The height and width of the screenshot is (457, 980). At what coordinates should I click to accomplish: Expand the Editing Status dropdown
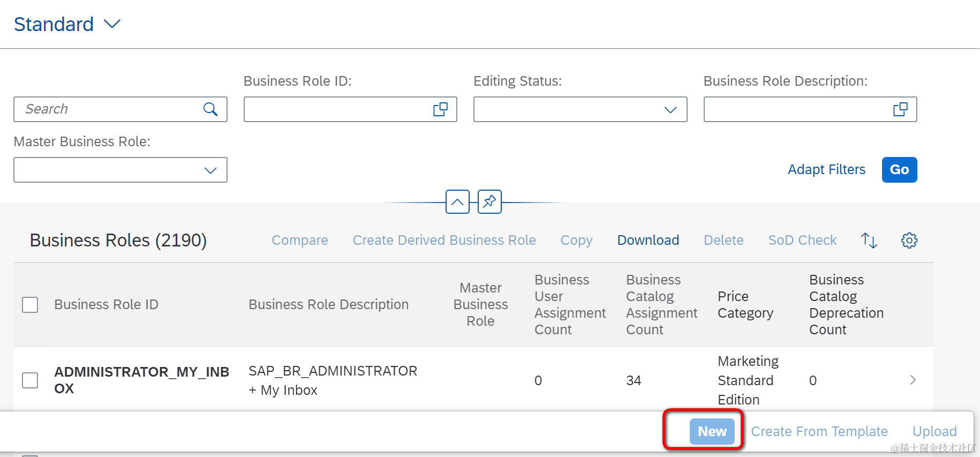670,110
